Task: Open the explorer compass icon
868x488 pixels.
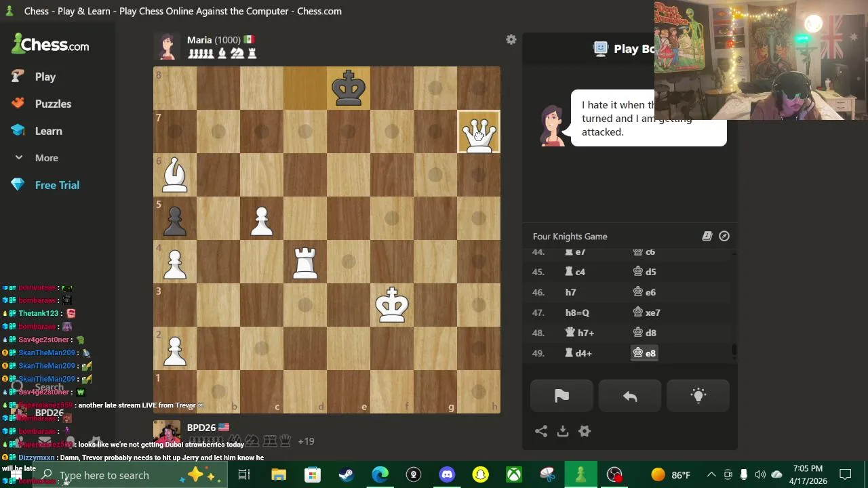Action: pos(724,236)
